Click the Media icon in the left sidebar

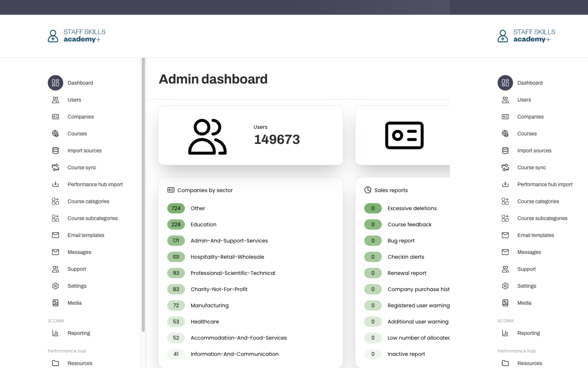[56, 303]
